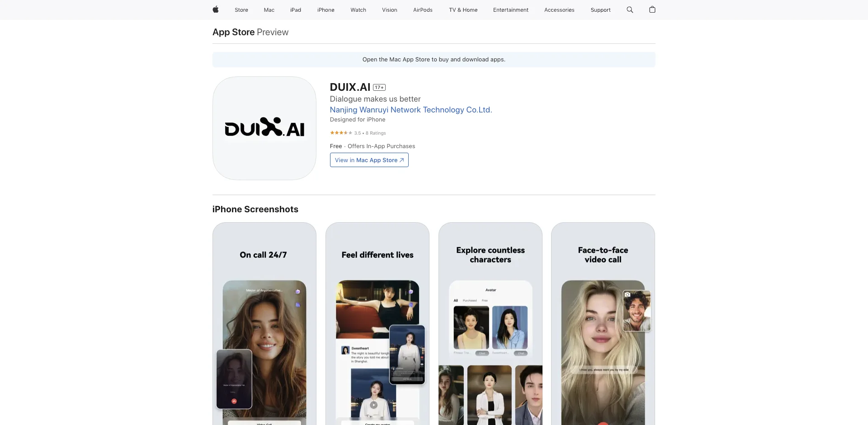
Task: Click the Designed for iPhone text
Action: 358,120
